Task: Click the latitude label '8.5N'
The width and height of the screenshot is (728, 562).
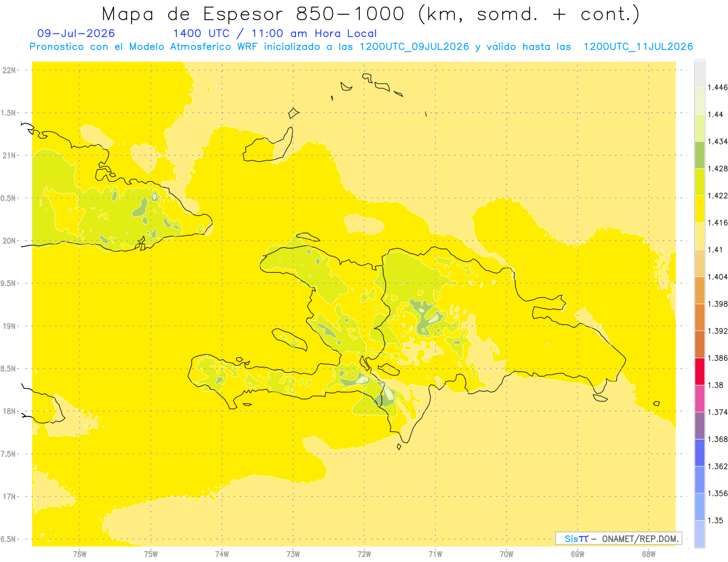Action: click(8, 369)
